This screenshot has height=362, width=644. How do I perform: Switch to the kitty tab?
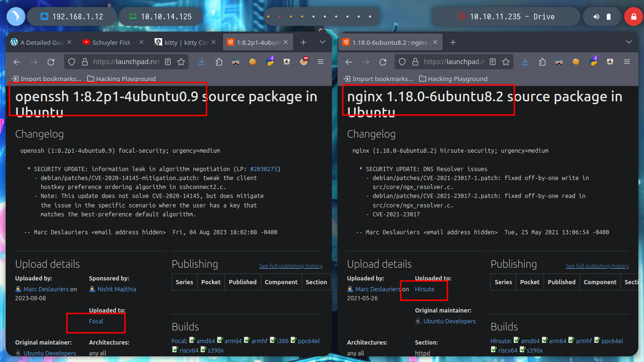point(185,42)
